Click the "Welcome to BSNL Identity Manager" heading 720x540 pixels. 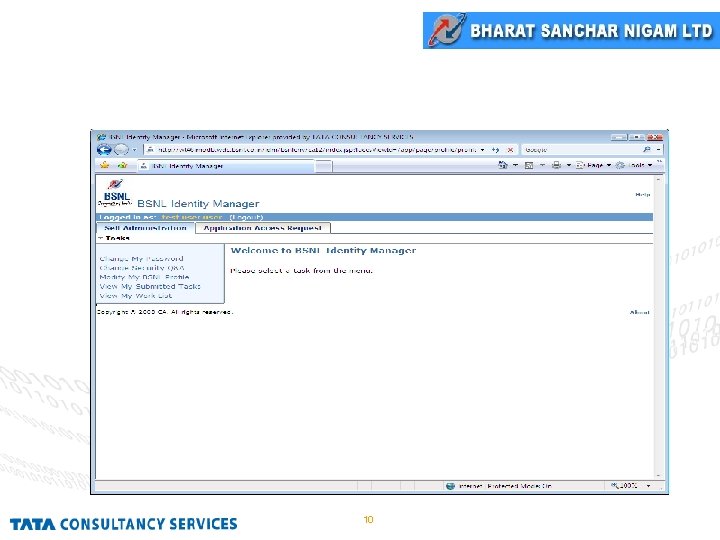click(323, 251)
